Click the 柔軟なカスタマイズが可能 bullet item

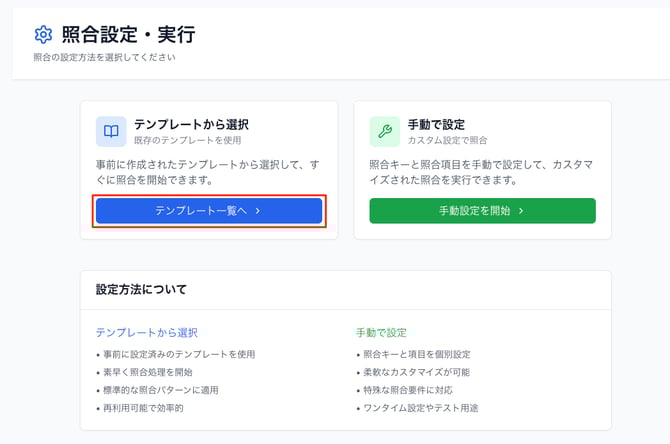[416, 372]
